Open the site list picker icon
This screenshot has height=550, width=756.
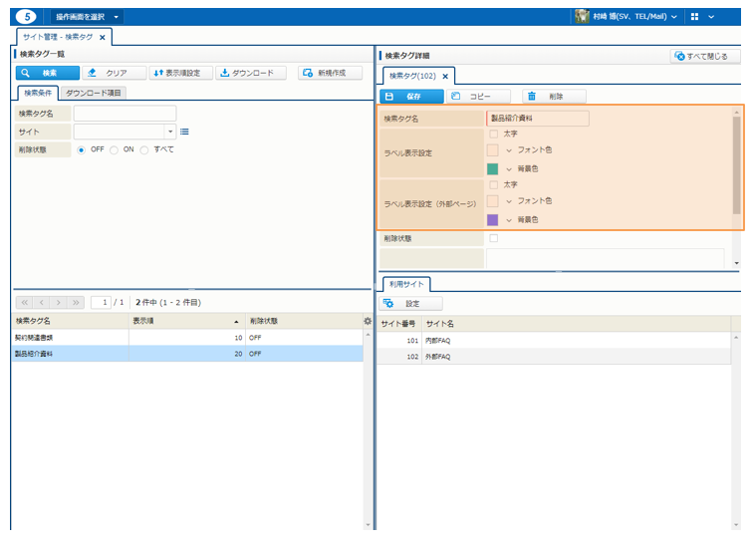(x=185, y=132)
